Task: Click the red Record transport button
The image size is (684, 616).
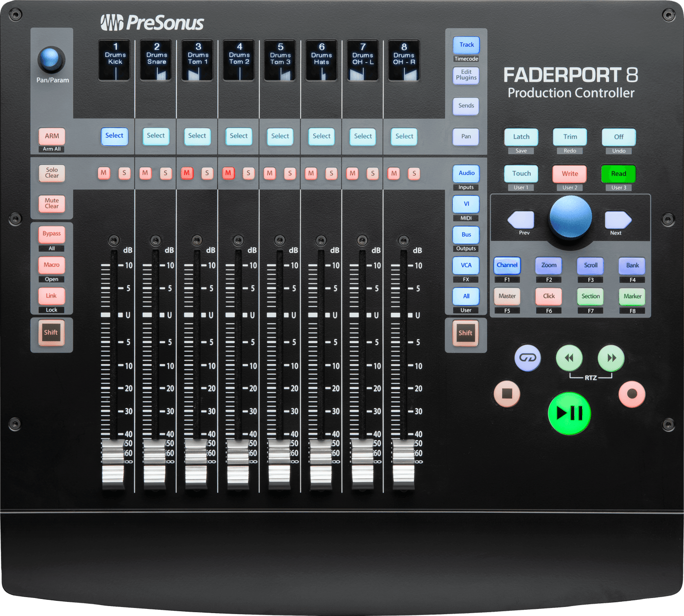Action: 632,394
